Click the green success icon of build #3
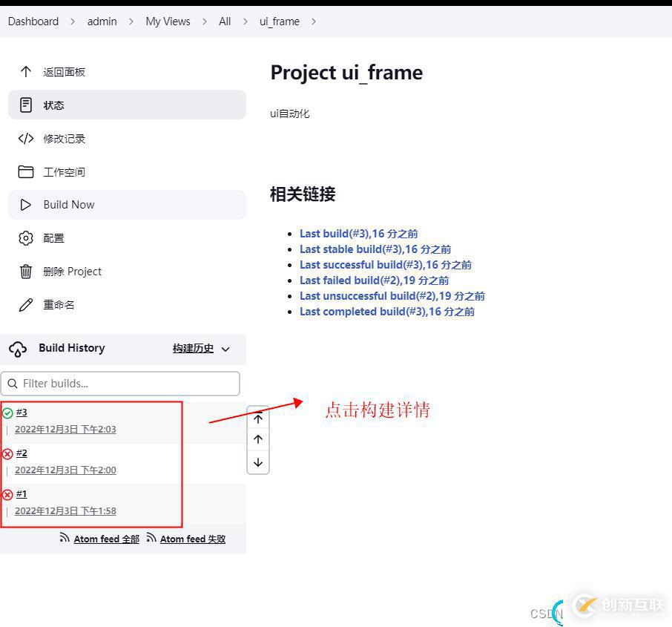This screenshot has height=627, width=672. [x=7, y=413]
